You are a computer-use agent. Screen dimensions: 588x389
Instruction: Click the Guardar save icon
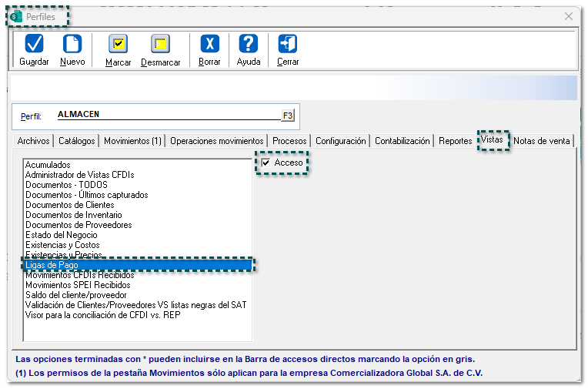click(34, 44)
